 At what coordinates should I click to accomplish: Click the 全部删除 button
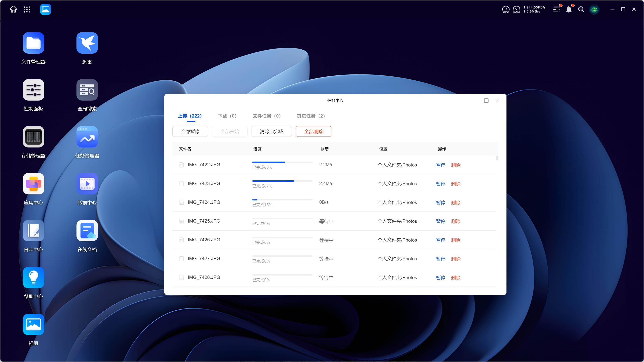coord(314,131)
